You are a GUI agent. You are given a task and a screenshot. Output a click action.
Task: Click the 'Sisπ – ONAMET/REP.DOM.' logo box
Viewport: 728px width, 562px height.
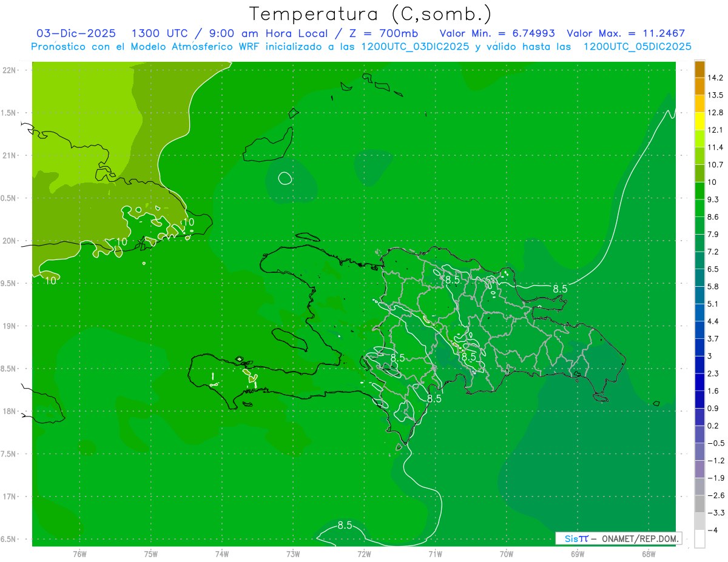coord(619,538)
